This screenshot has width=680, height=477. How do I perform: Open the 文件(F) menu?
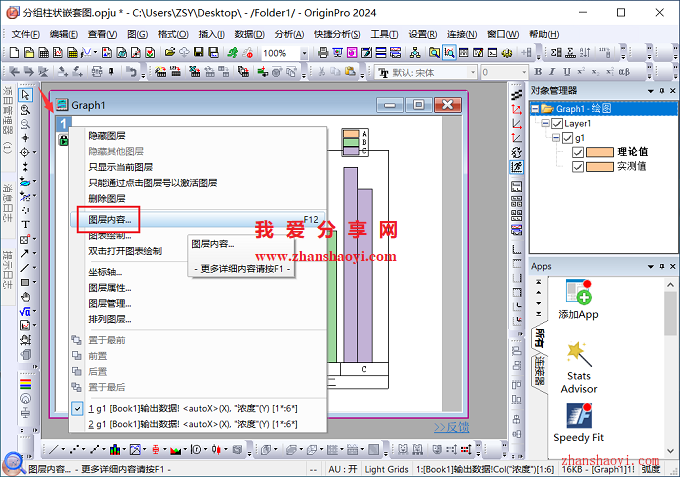tap(25, 34)
